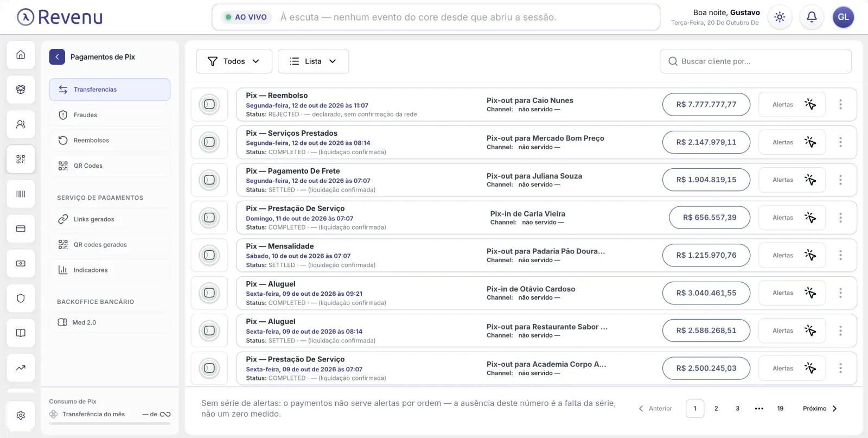The image size is (868, 438).
Task: Go to page 2
Action: click(x=716, y=409)
